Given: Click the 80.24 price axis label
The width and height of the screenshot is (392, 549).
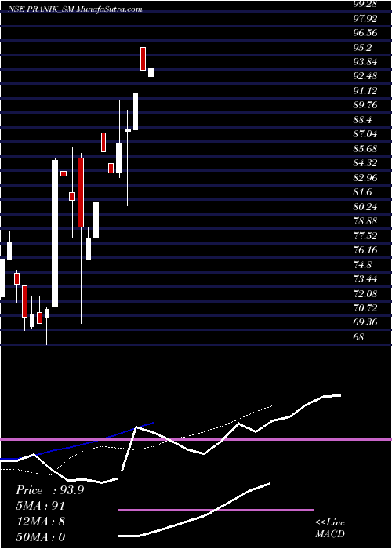Looking at the screenshot, I should click(x=365, y=207).
